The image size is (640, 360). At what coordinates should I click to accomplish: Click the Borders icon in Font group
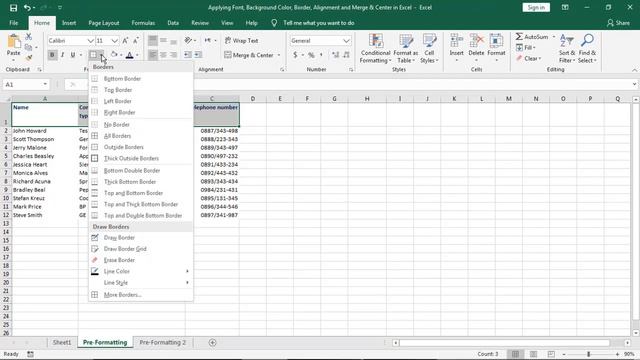93,55
